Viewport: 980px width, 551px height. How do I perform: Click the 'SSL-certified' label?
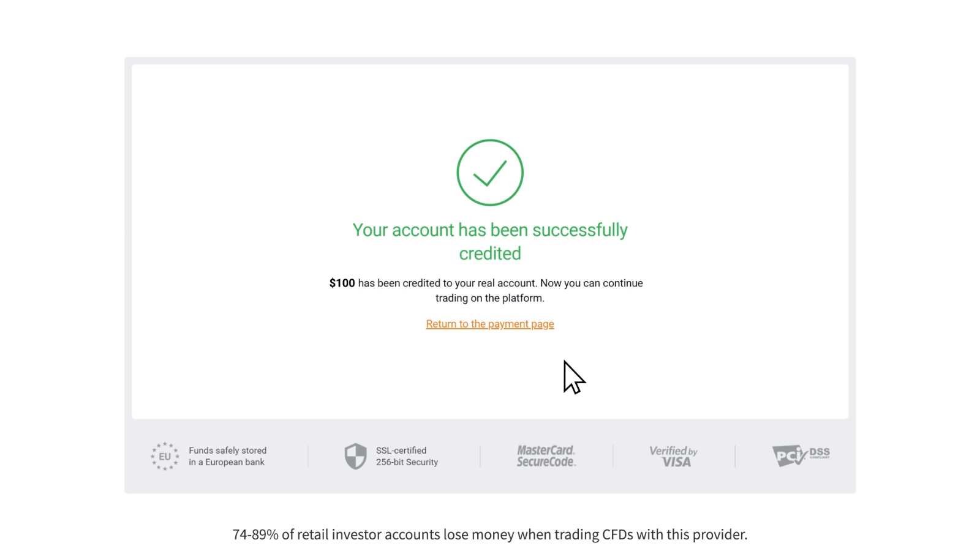click(x=401, y=451)
